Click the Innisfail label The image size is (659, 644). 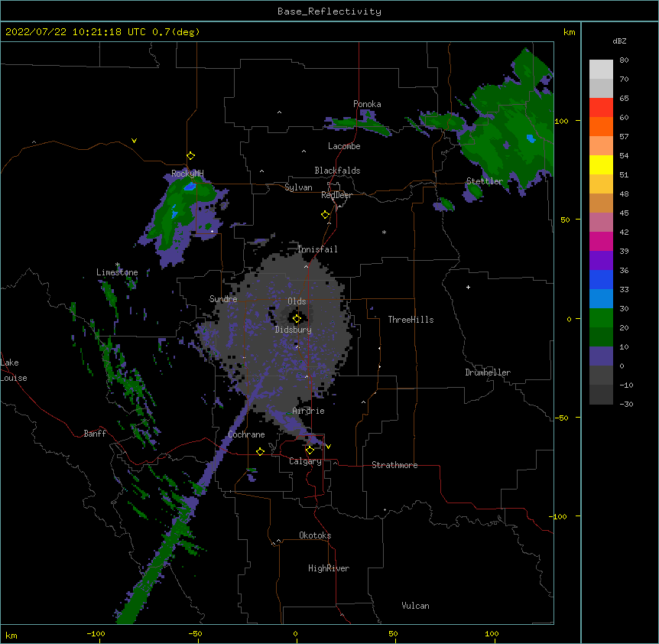(x=317, y=249)
